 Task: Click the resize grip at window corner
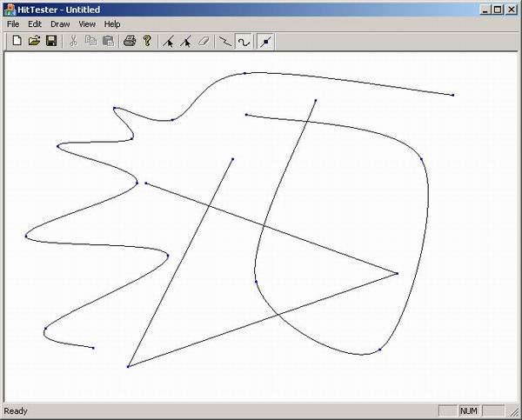coord(514,412)
